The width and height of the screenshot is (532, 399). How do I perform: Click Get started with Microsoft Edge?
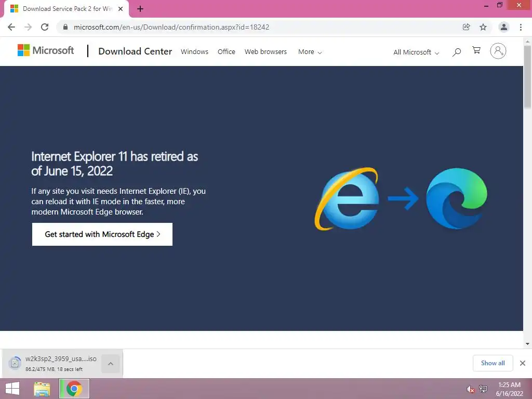(102, 234)
